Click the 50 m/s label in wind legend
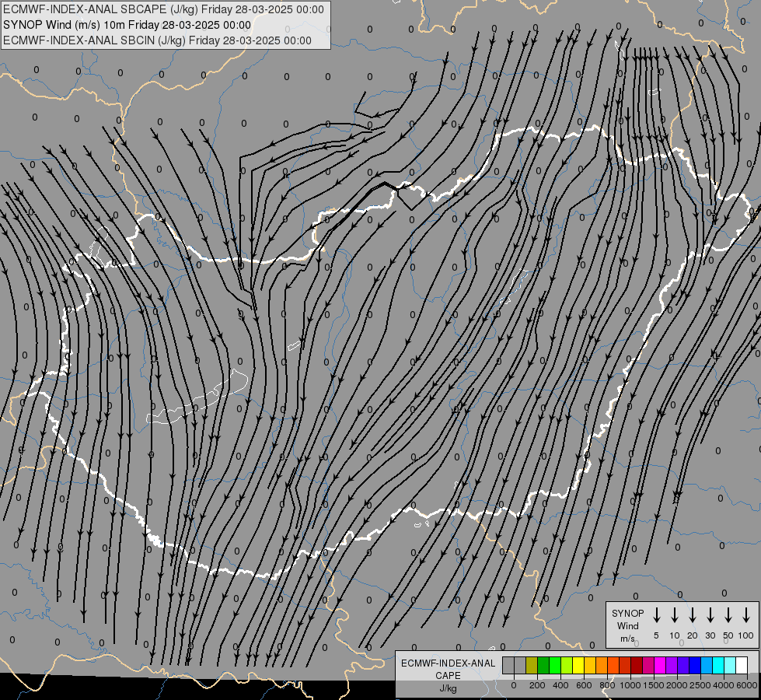The width and height of the screenshot is (761, 700). pyautogui.click(x=728, y=635)
